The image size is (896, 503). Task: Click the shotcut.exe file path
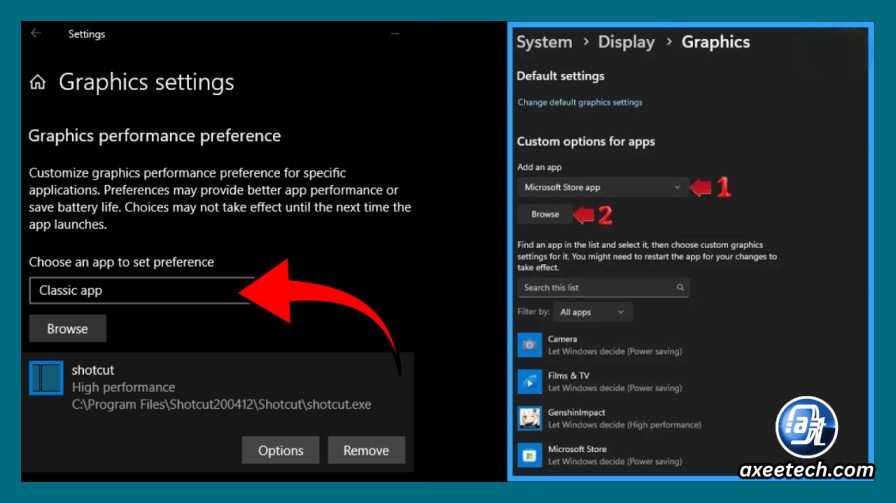[x=221, y=405]
